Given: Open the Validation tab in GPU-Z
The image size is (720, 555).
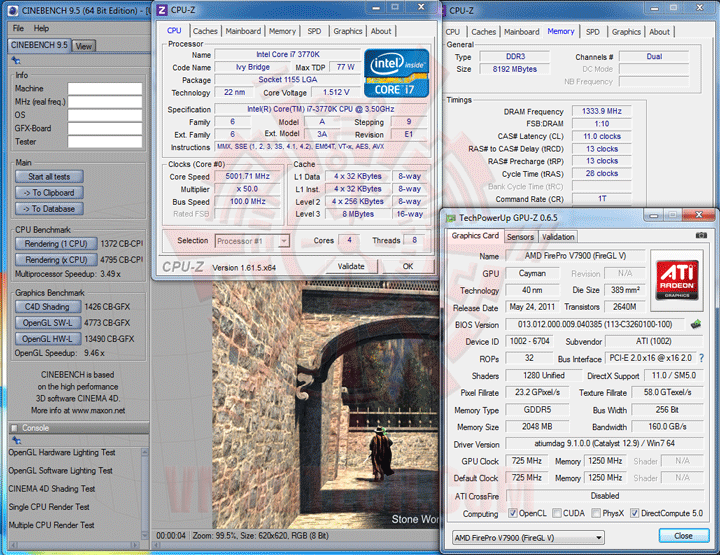Looking at the screenshot, I should tap(558, 237).
